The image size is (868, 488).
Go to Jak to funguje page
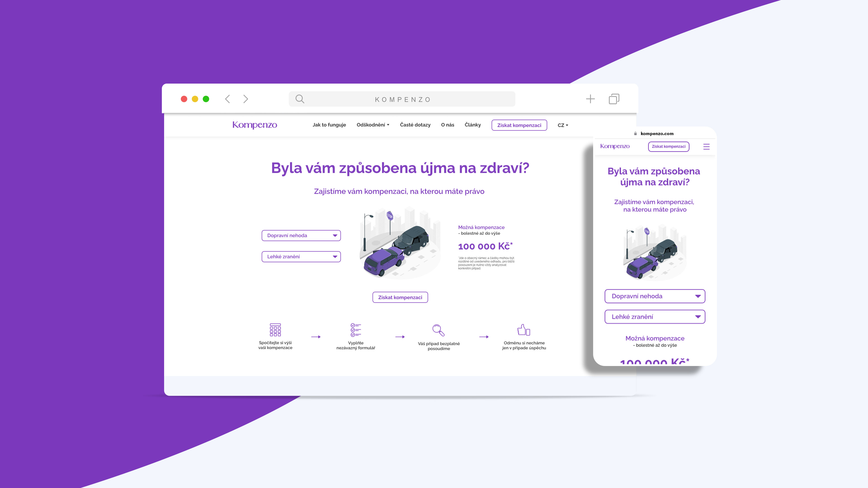329,125
